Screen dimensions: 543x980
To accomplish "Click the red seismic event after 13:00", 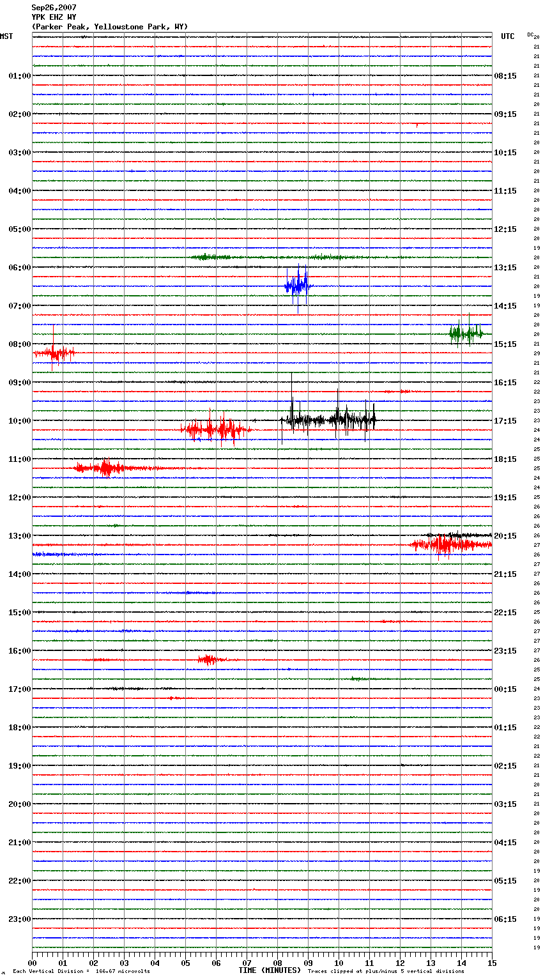I will (x=451, y=545).
